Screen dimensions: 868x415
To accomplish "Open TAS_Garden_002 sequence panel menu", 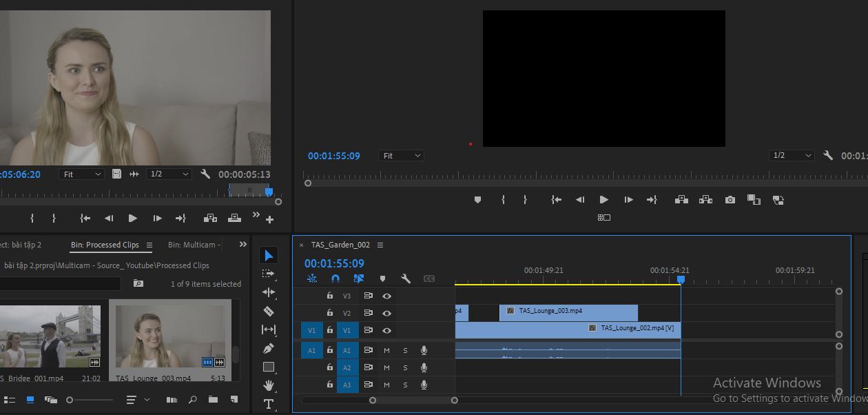I will [x=380, y=245].
